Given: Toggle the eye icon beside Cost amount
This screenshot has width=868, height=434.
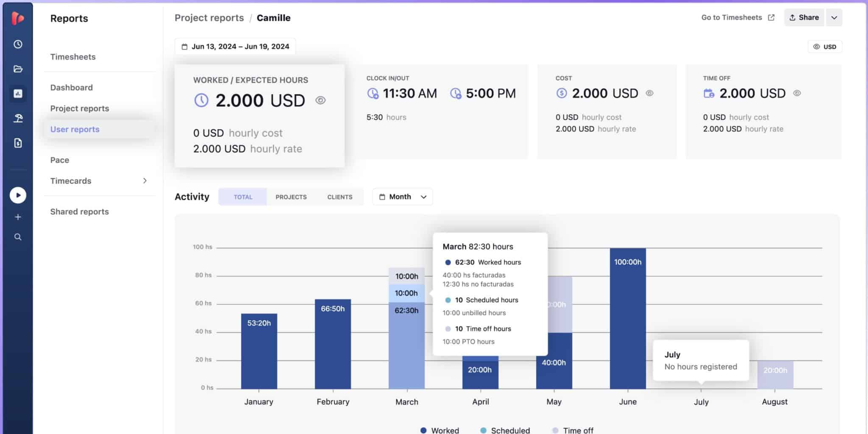Looking at the screenshot, I should [649, 93].
